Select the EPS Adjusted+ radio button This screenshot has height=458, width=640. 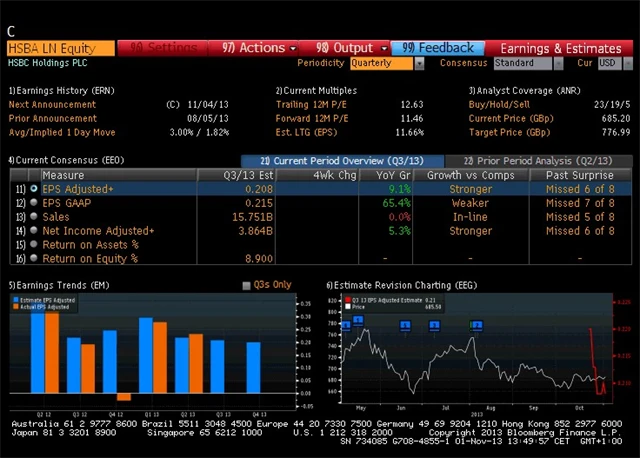click(x=34, y=188)
